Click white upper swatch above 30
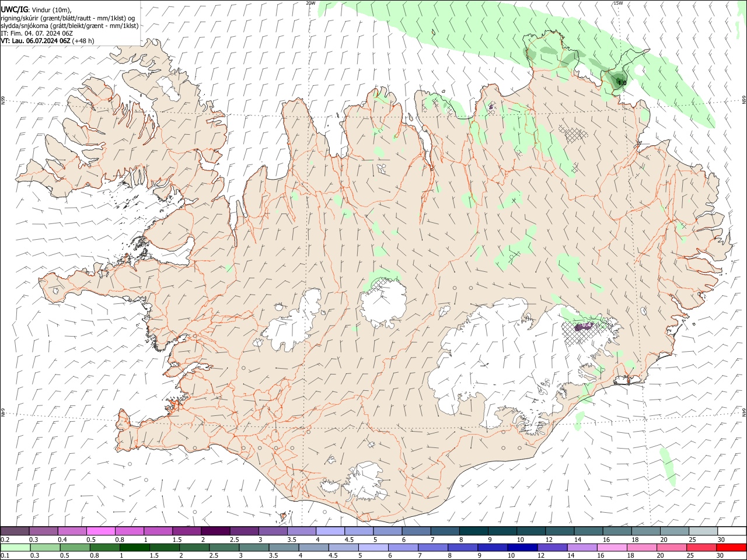Screen dimensions: 747x560 731,531
